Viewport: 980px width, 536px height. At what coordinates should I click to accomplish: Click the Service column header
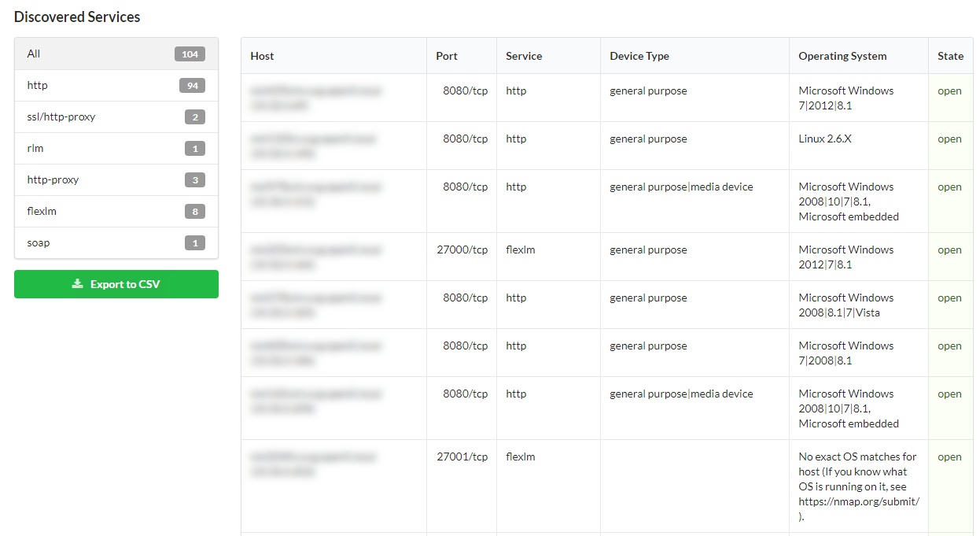click(524, 57)
